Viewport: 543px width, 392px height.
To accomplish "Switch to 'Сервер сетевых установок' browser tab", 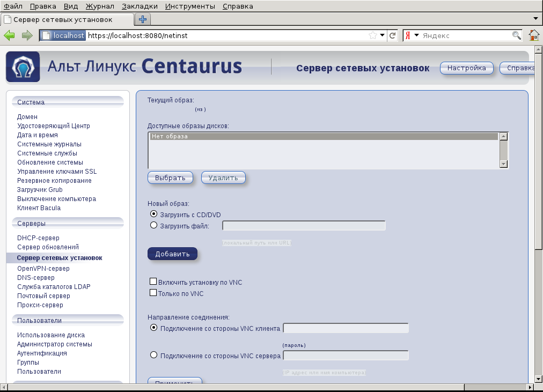I will click(x=67, y=20).
